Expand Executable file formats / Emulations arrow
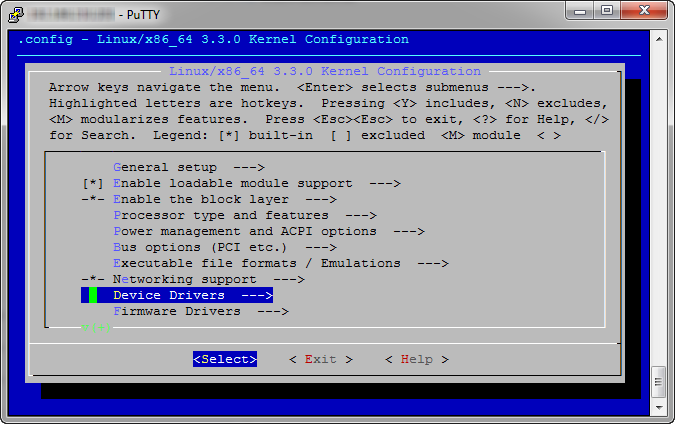Viewport: 675px width, 424px height. pyautogui.click(x=432, y=264)
